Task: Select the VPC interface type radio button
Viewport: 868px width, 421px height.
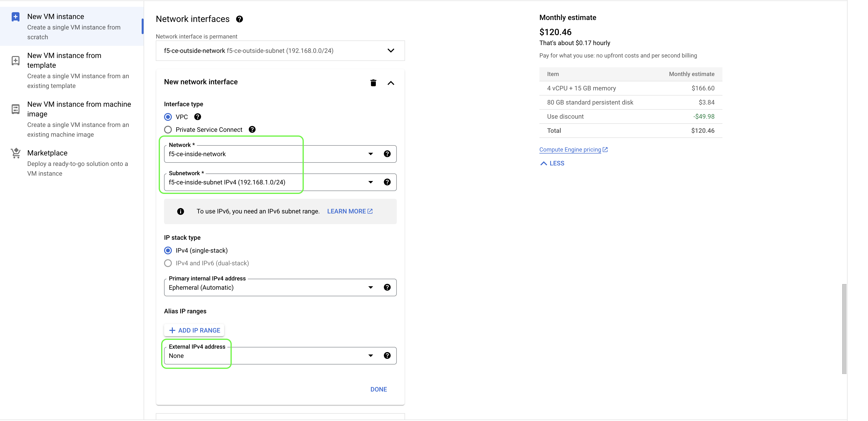Action: point(168,117)
